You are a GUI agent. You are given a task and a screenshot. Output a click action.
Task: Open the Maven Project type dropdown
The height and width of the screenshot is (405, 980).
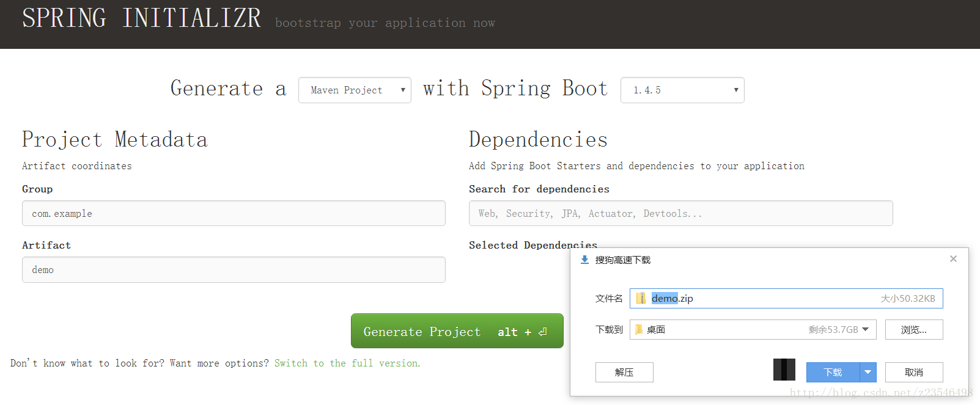coord(355,90)
